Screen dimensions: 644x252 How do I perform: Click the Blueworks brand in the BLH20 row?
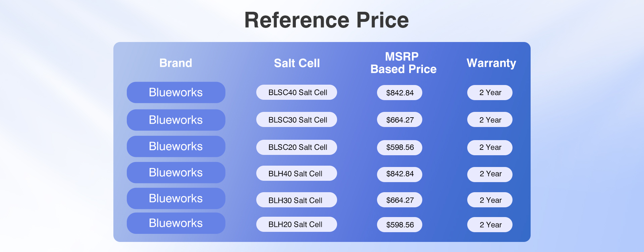(x=176, y=223)
